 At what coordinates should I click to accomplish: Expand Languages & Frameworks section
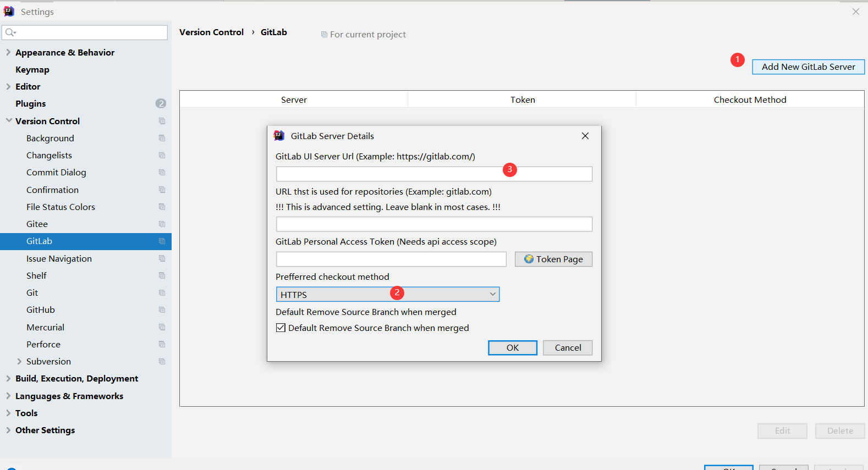pyautogui.click(x=8, y=396)
